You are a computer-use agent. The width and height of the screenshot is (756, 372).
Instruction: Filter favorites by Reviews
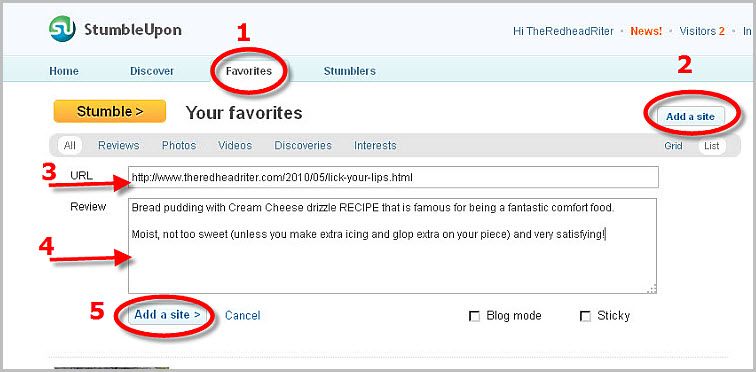pos(119,146)
